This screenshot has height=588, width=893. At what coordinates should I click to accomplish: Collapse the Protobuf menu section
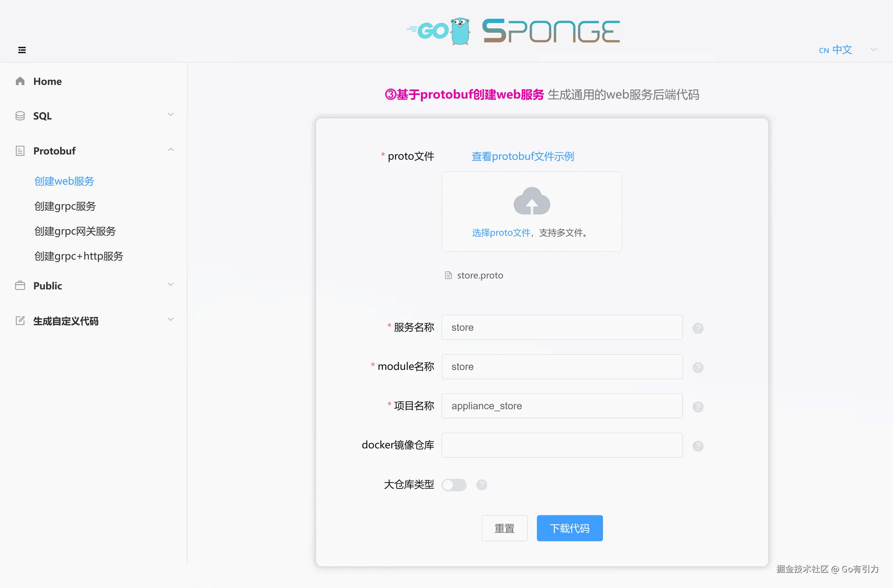coord(94,151)
